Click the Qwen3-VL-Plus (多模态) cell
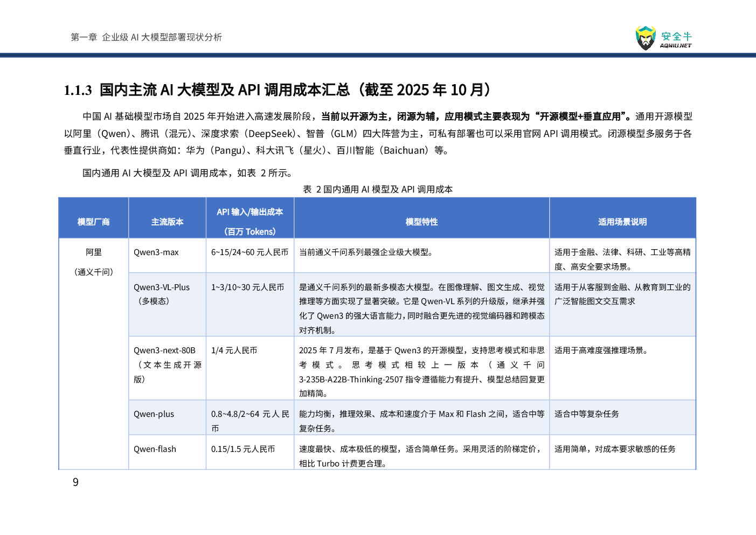The width and height of the screenshot is (756, 535). (162, 294)
